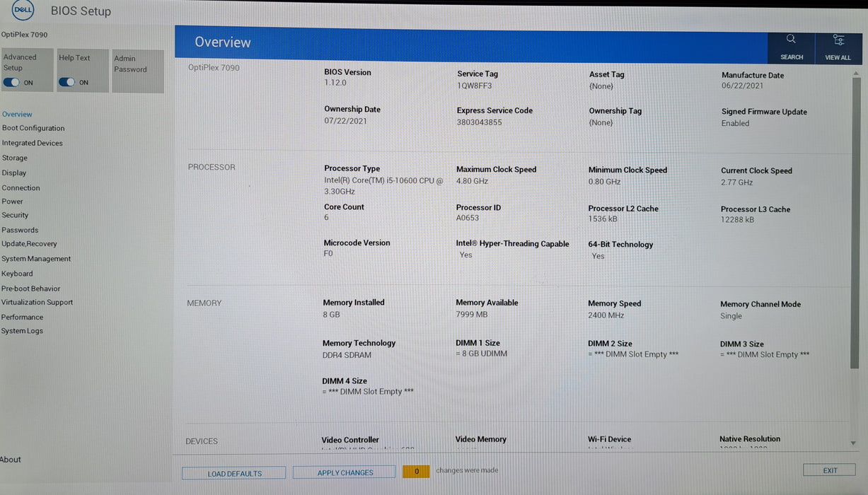This screenshot has height=495, width=868.
Task: Go to Storage settings
Action: [15, 158]
